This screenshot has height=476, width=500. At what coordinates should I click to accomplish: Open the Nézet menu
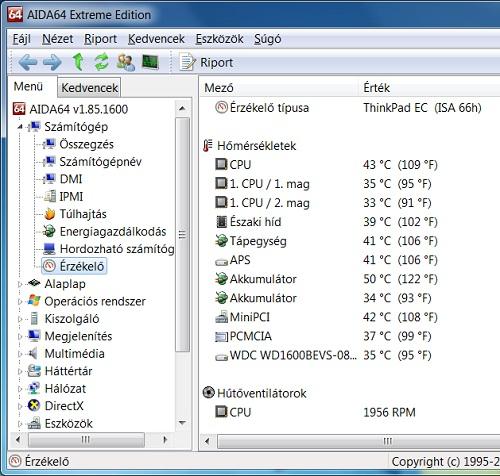coord(57,39)
